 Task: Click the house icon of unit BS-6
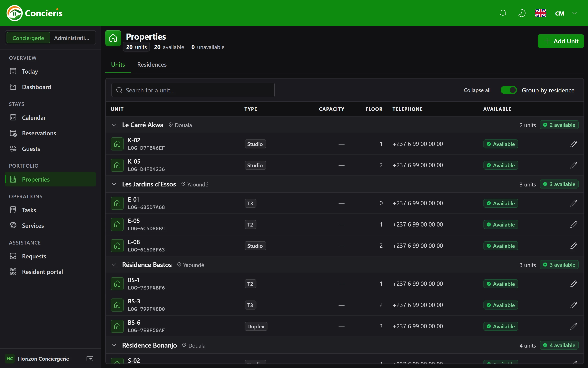(x=117, y=326)
